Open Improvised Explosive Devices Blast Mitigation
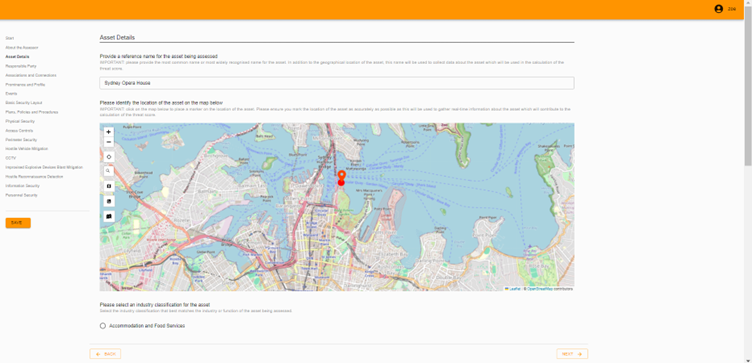Viewport: 752px width, 363px height. [44, 168]
